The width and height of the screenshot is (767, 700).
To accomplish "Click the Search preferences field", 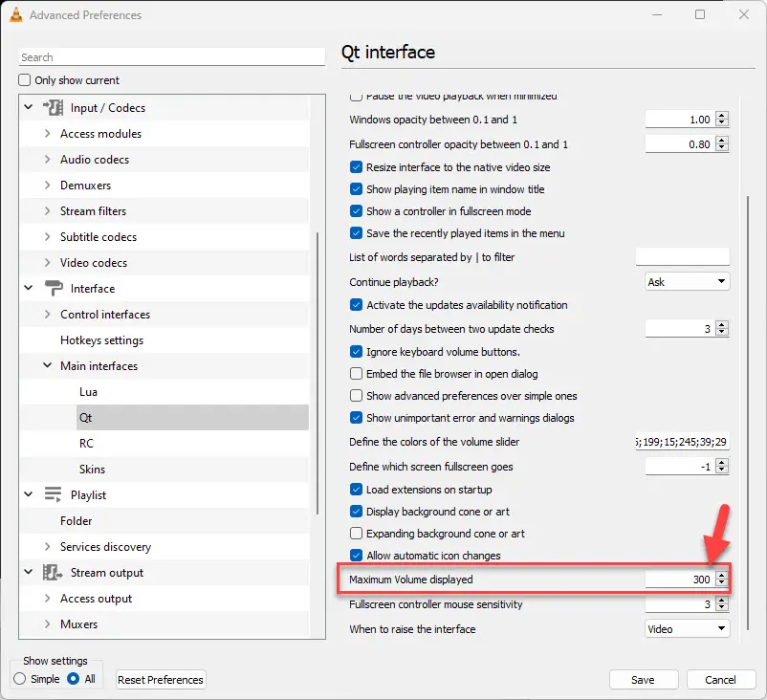I will click(170, 56).
